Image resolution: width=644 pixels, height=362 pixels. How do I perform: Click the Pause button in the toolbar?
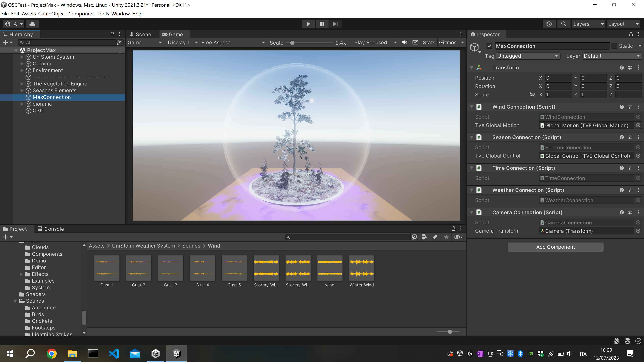[x=322, y=24]
